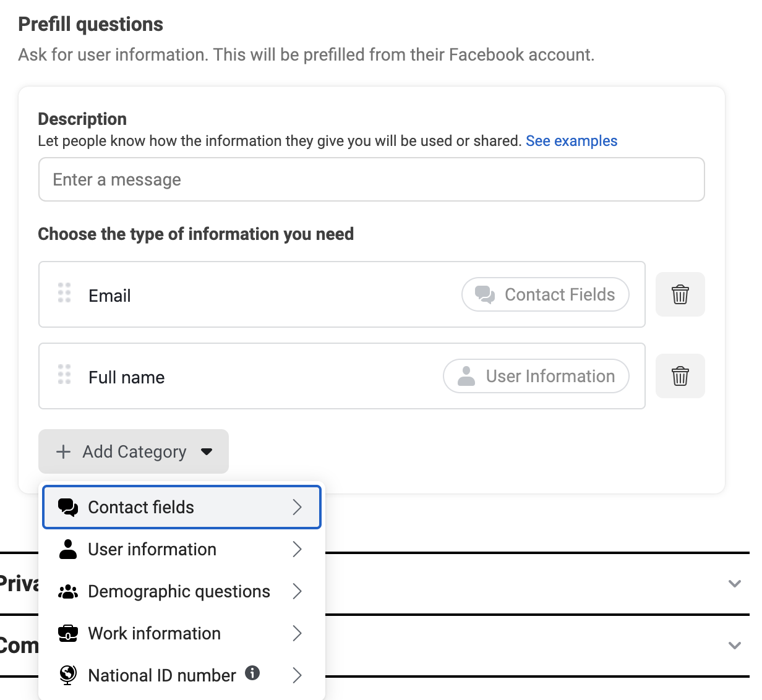Screen dimensions: 762x700
Task: Click the globe icon for National ID number
Action: pos(68,675)
